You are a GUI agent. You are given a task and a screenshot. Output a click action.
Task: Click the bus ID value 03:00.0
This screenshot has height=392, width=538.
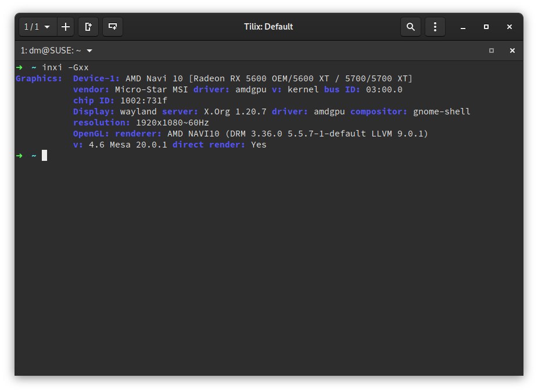(384, 89)
